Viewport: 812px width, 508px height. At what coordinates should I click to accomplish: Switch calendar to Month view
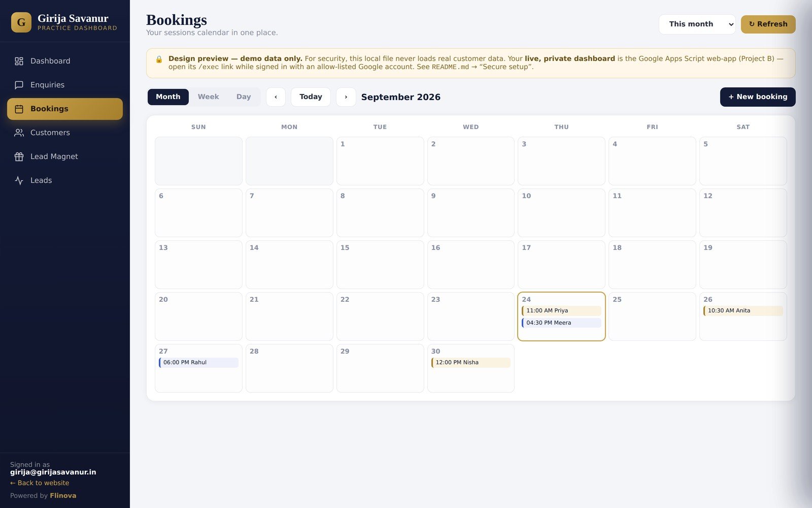coord(168,97)
